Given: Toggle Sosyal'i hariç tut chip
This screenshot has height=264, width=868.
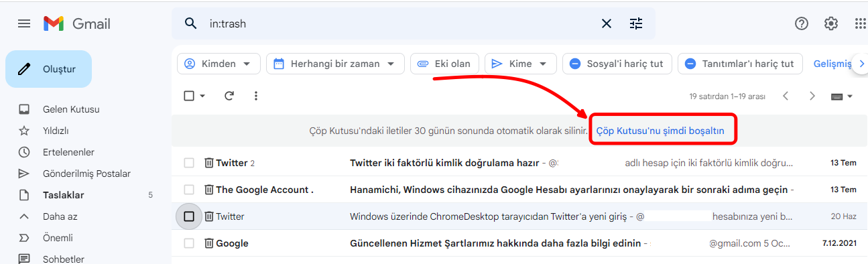Looking at the screenshot, I should click(x=617, y=64).
